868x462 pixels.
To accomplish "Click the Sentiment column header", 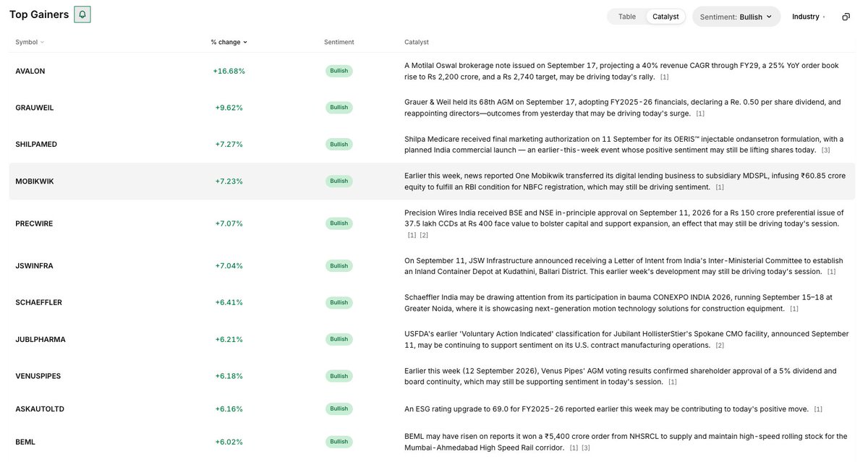I will click(x=339, y=42).
